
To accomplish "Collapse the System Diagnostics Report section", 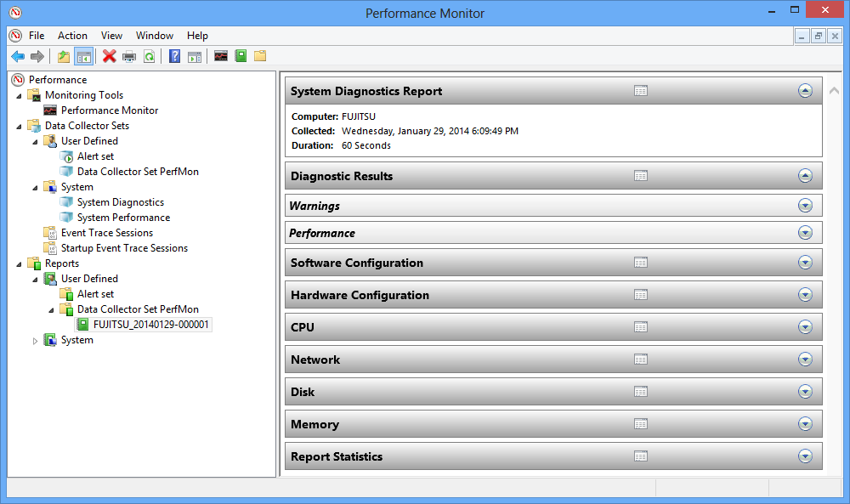I will click(x=805, y=91).
